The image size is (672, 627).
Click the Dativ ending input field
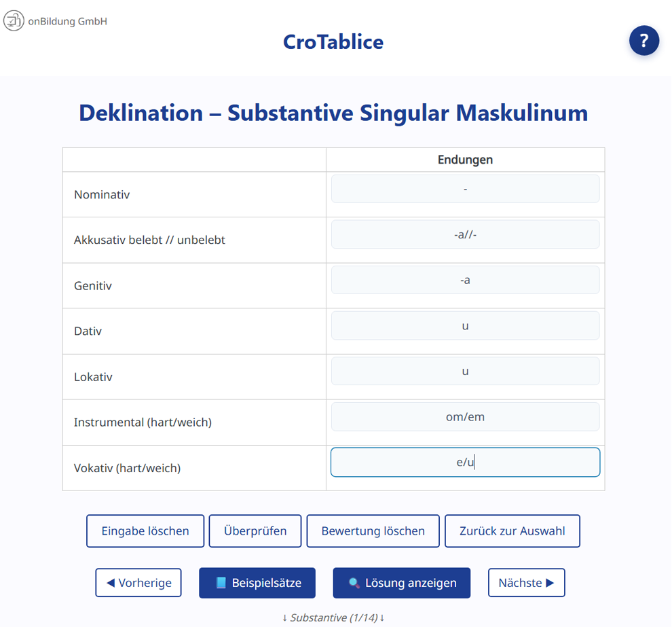click(x=465, y=325)
